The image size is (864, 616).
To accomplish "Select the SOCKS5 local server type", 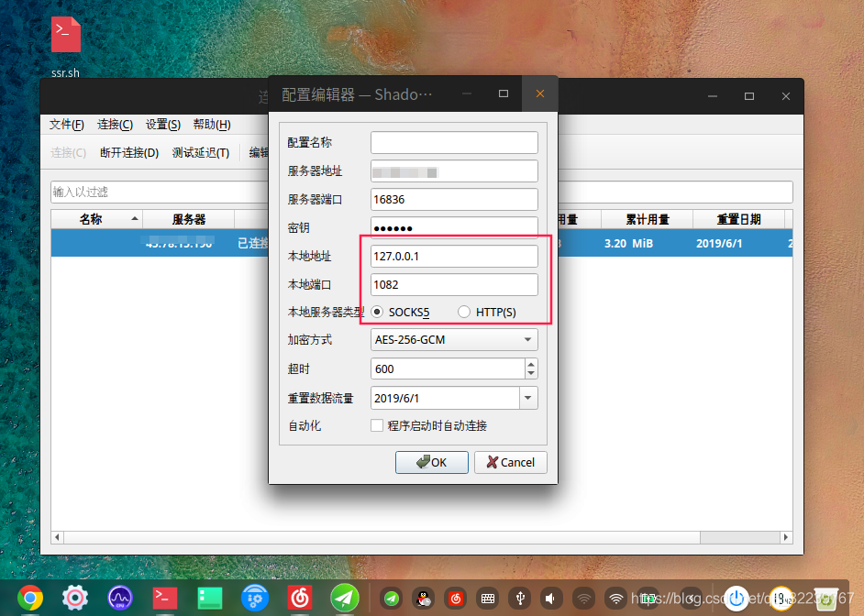I will (x=377, y=312).
